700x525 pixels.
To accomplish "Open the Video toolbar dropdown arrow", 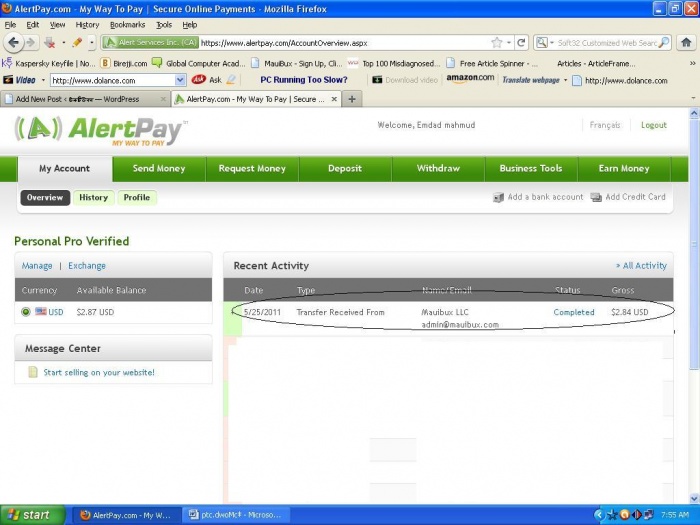I will [43, 80].
